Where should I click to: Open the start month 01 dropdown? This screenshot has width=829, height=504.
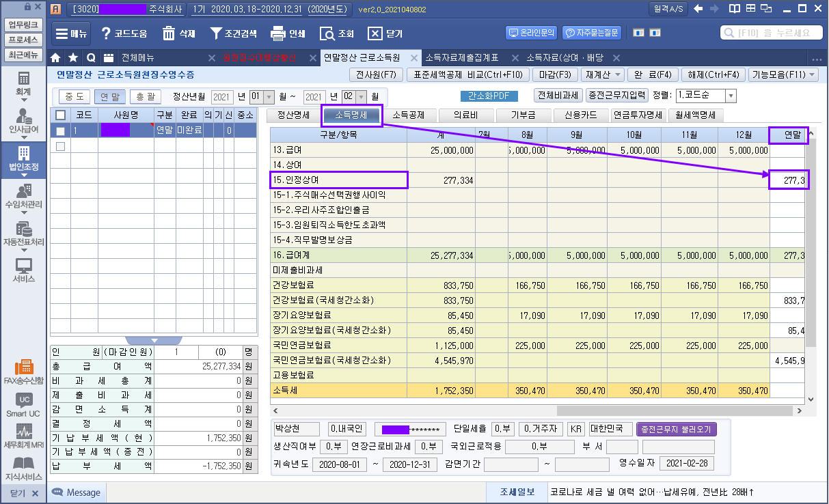269,97
